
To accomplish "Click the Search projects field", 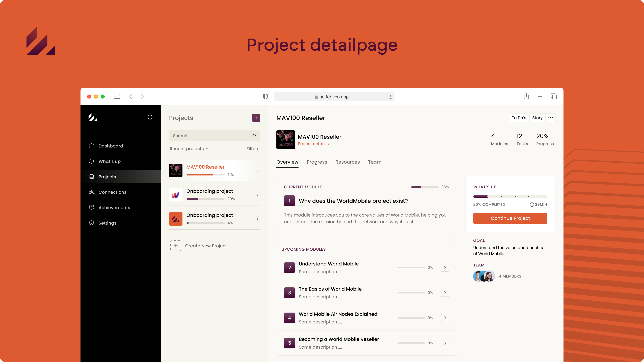I will pyautogui.click(x=214, y=136).
